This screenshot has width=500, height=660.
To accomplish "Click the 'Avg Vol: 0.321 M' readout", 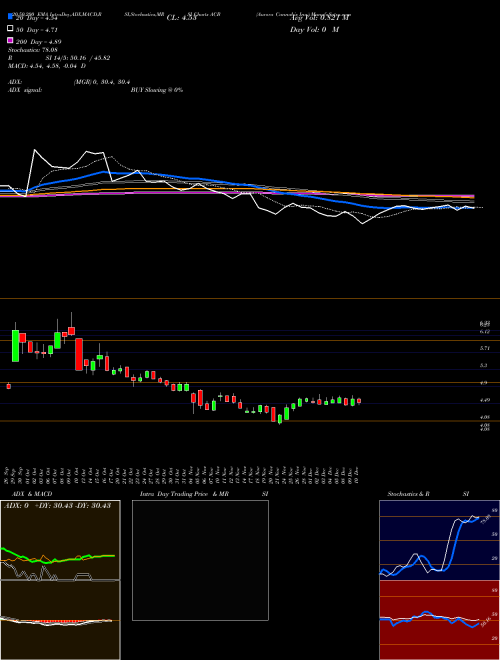I will 320,18.
